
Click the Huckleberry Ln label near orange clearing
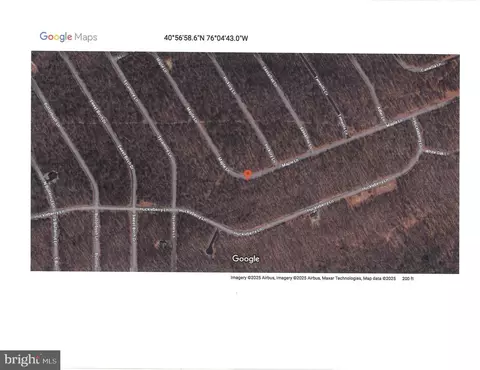pos(375,184)
